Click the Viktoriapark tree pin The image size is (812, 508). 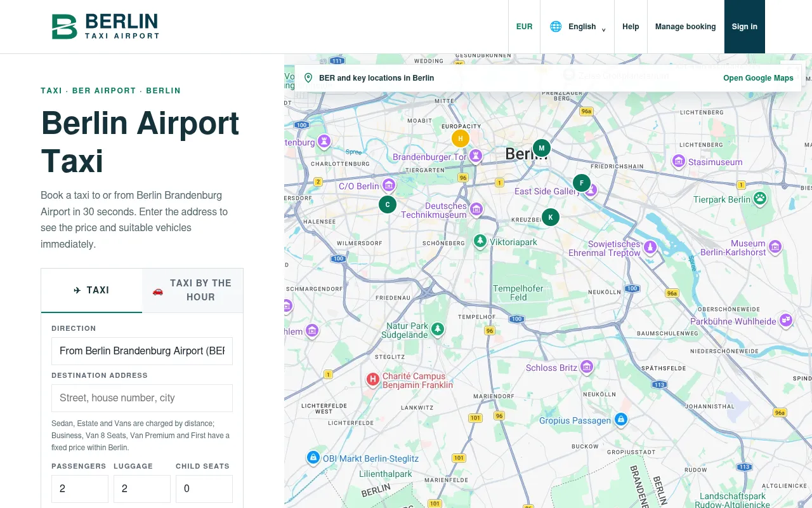pos(480,241)
